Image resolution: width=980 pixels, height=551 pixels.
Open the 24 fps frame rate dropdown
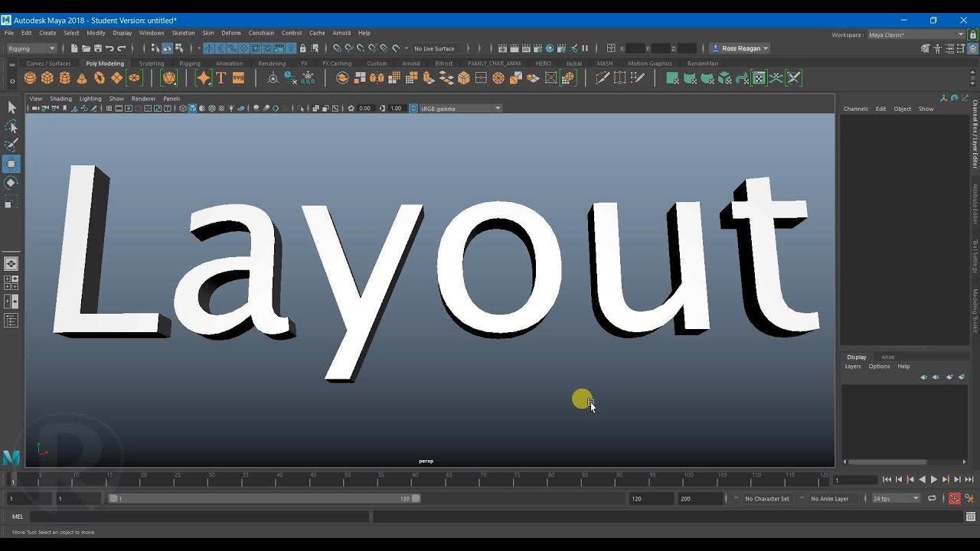click(896, 498)
